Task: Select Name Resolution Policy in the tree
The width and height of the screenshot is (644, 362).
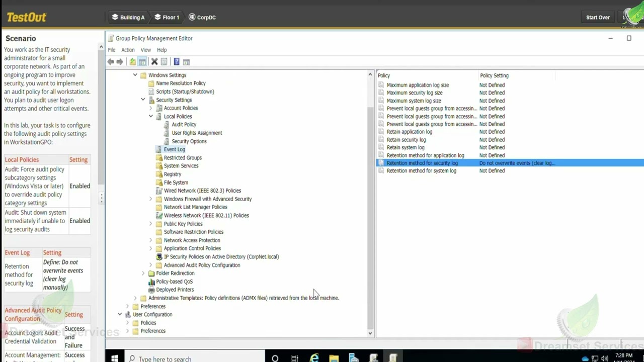Action: pos(181,83)
